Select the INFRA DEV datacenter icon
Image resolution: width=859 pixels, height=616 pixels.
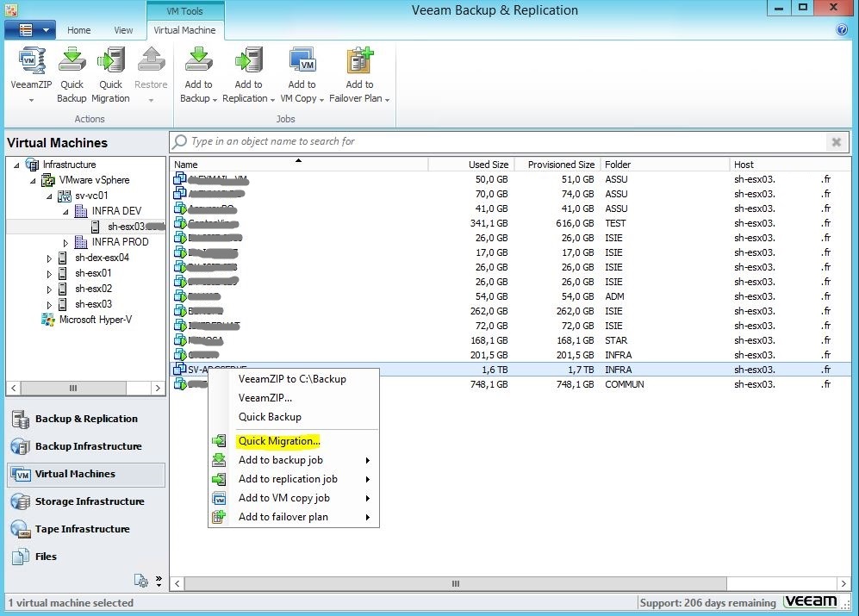tap(80, 211)
